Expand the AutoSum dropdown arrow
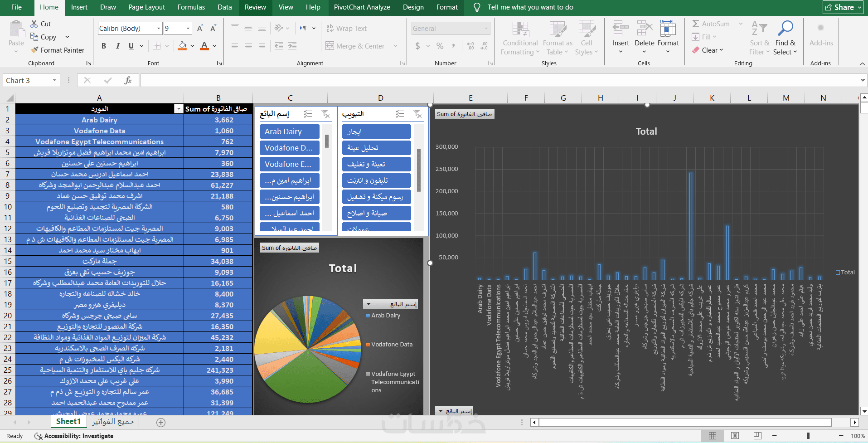The image size is (868, 443). [741, 24]
